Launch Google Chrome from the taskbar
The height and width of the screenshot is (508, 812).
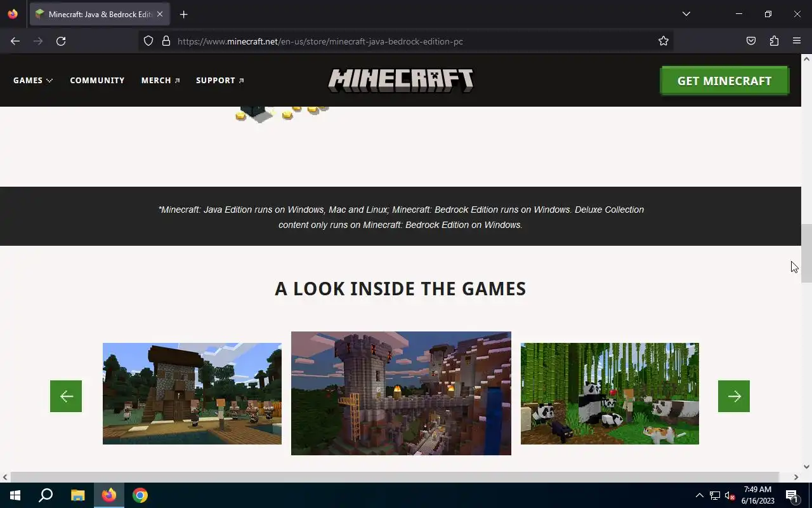140,495
